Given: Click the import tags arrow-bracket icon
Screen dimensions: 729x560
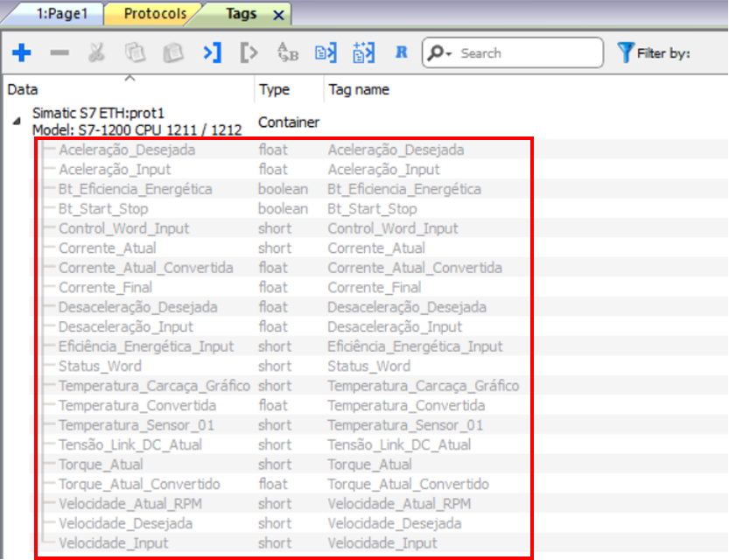Looking at the screenshot, I should 211,53.
